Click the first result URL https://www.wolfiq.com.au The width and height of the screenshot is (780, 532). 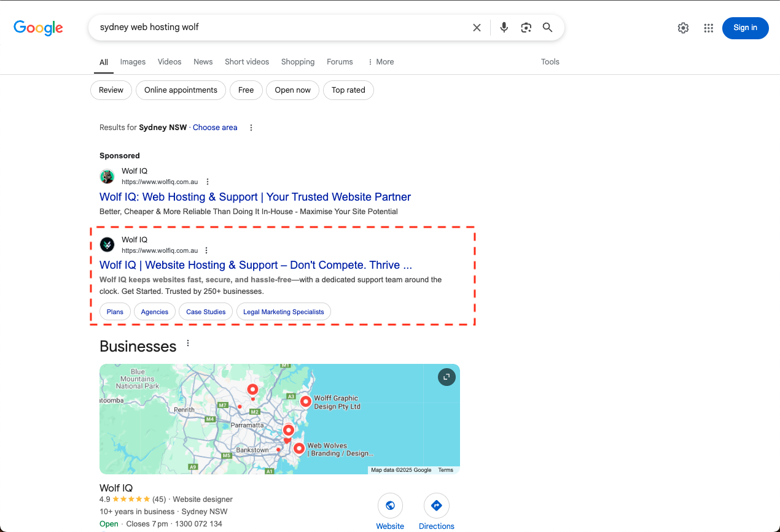click(x=160, y=182)
